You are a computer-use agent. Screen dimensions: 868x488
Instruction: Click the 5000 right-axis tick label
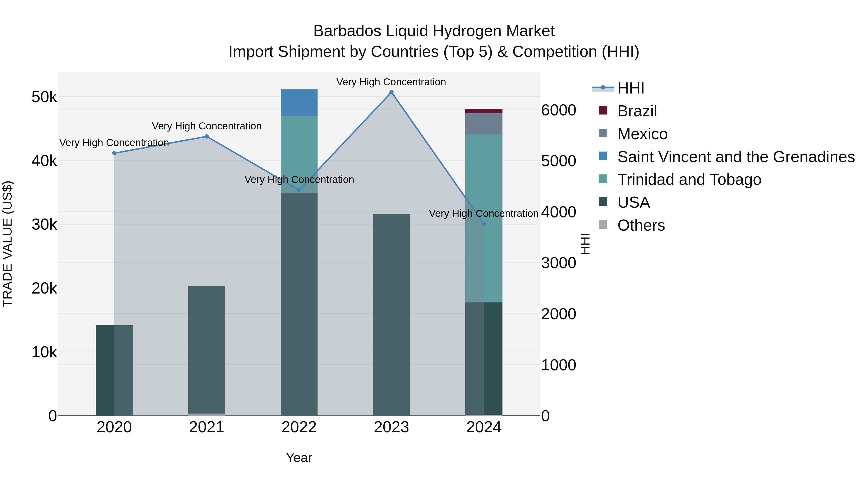point(559,161)
